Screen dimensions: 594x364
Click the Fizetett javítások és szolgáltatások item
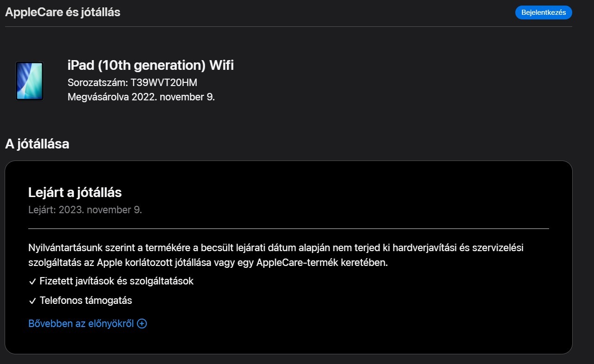(x=116, y=281)
